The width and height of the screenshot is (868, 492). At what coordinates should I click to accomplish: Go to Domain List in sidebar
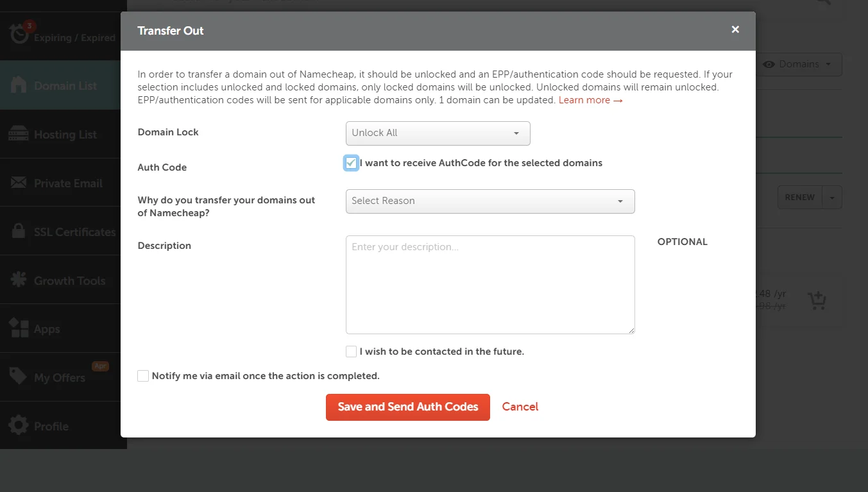[64, 85]
